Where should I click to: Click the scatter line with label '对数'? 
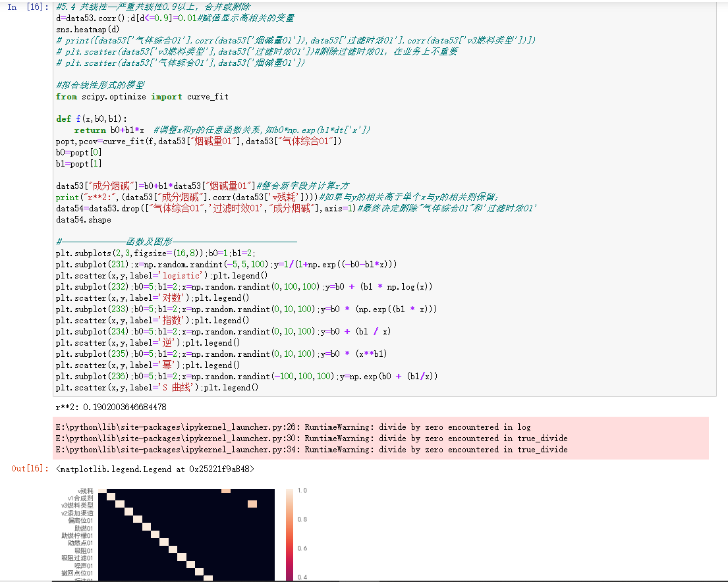click(152, 298)
